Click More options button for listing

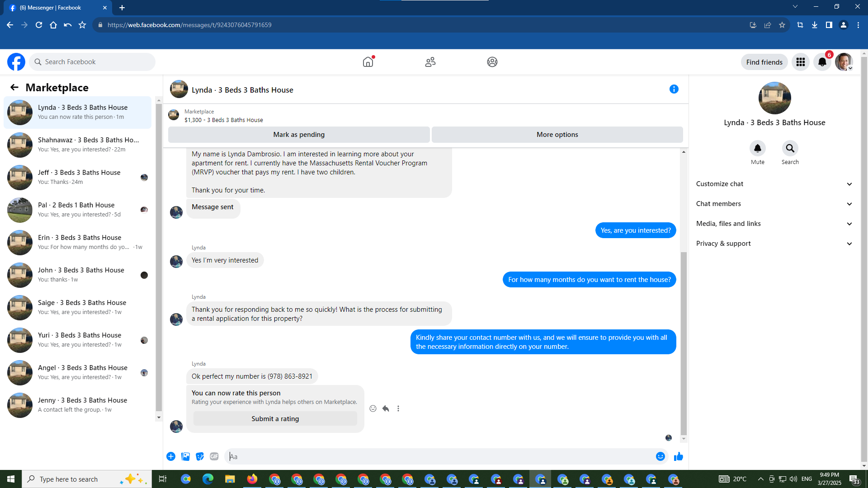557,135
